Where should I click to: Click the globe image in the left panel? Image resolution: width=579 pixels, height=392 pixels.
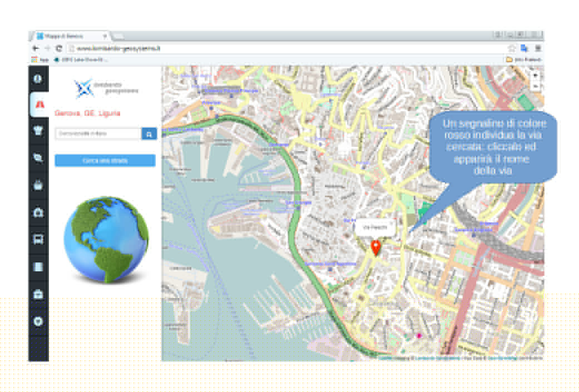pyautogui.click(x=106, y=240)
